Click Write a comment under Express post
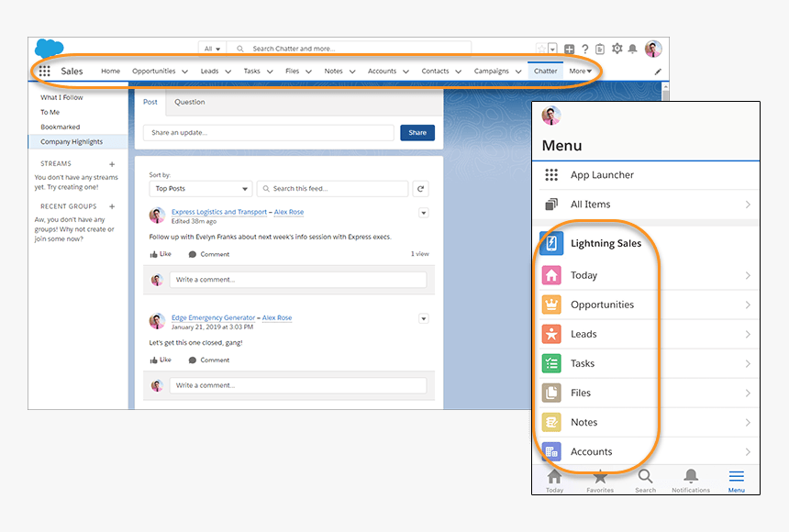The image size is (789, 532). click(x=298, y=280)
